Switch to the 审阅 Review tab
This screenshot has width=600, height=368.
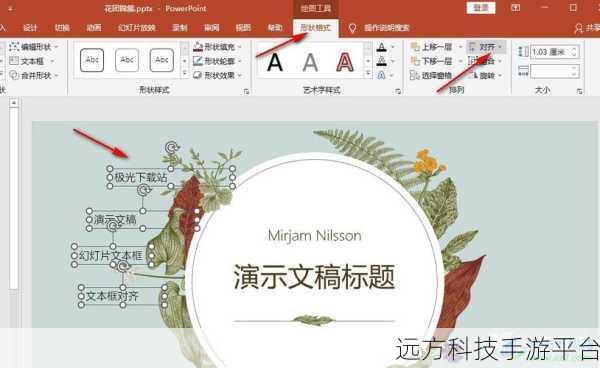click(212, 28)
